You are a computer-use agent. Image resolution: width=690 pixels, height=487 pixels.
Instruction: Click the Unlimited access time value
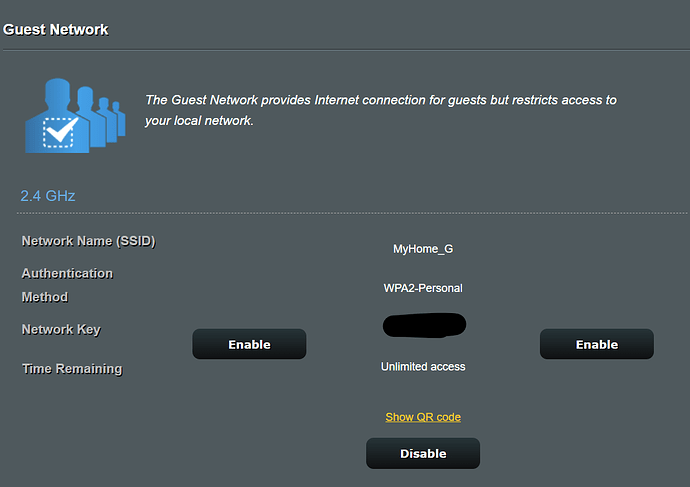(x=423, y=366)
